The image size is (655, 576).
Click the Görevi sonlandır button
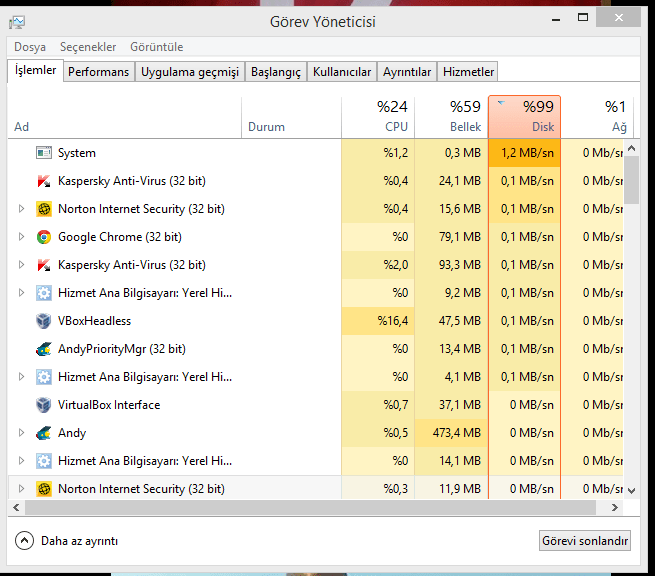(x=585, y=540)
